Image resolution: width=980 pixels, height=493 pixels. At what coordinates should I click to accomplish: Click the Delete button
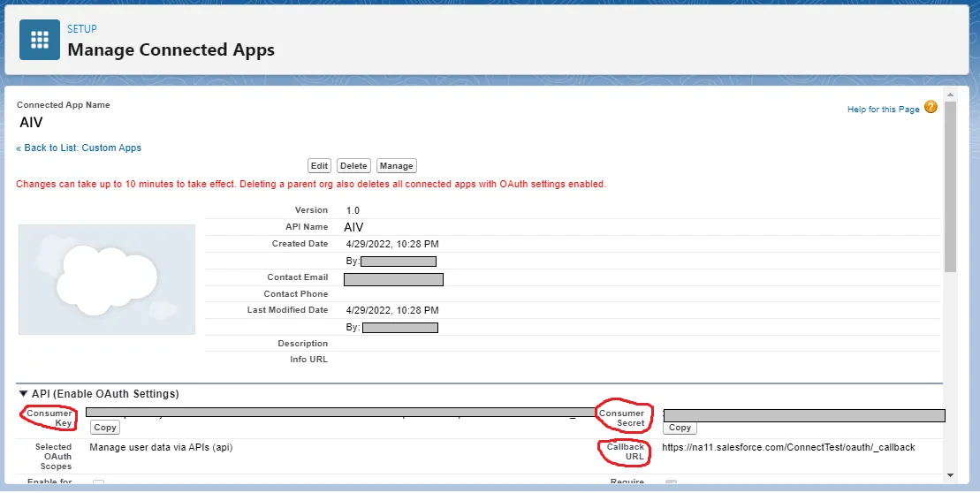(353, 165)
